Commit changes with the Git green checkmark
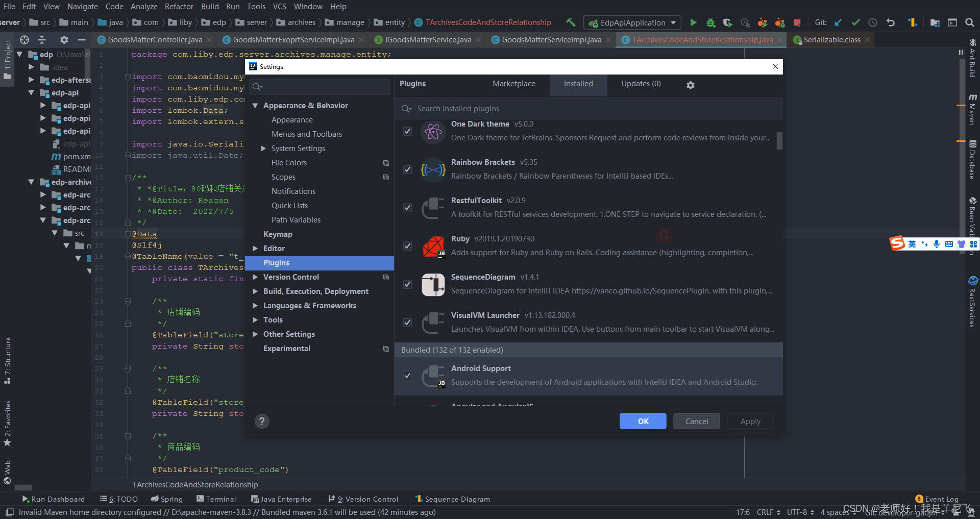Image resolution: width=980 pixels, height=519 pixels. [856, 22]
